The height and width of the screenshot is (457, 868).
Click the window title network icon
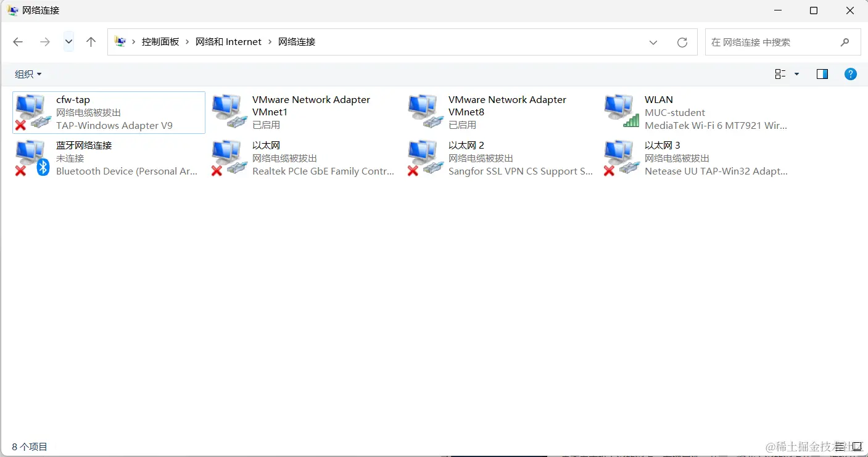tap(13, 10)
